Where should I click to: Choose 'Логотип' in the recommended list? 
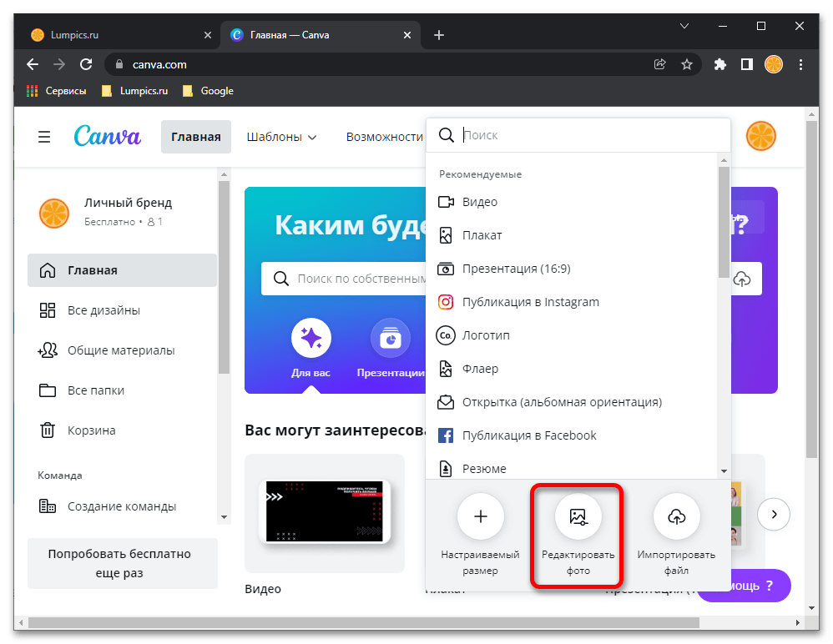pos(485,335)
